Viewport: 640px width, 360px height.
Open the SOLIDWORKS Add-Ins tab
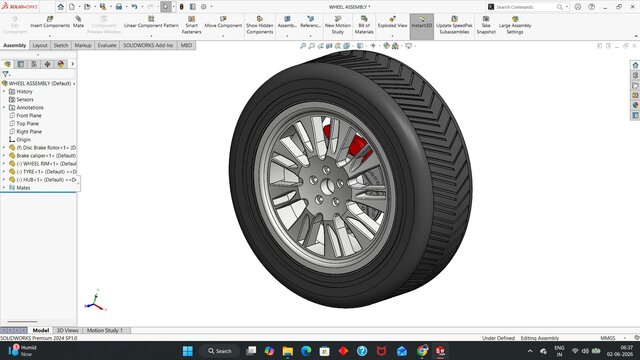[x=148, y=45]
